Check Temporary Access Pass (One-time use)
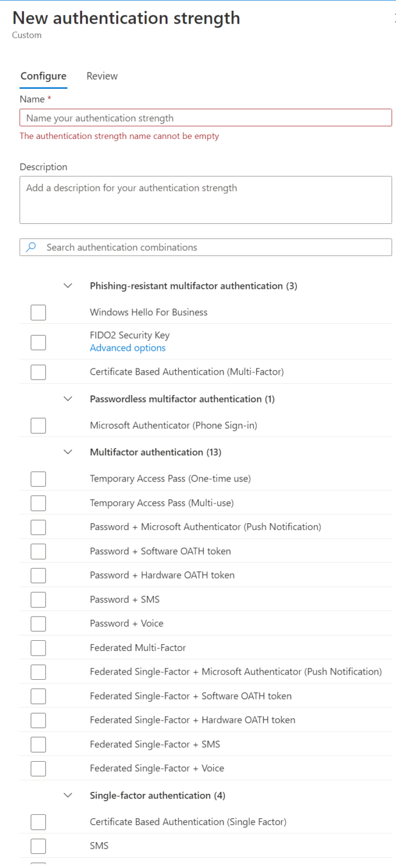The width and height of the screenshot is (396, 868). pos(38,479)
